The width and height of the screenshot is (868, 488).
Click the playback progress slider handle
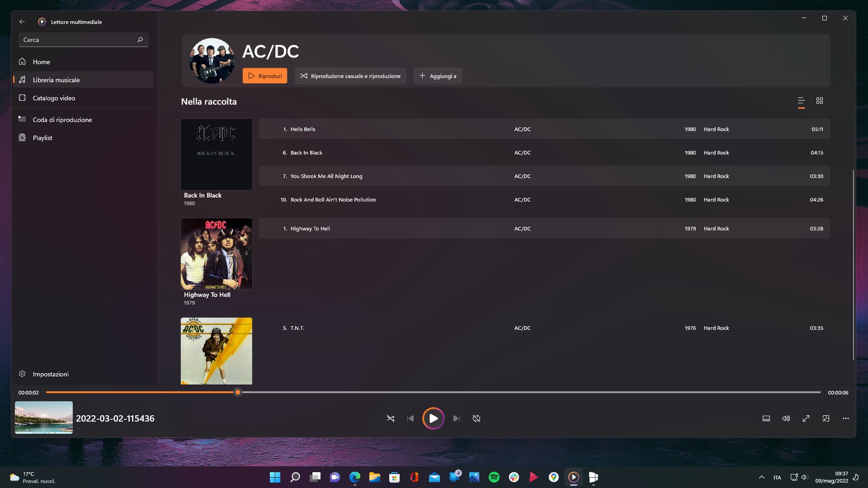click(238, 392)
